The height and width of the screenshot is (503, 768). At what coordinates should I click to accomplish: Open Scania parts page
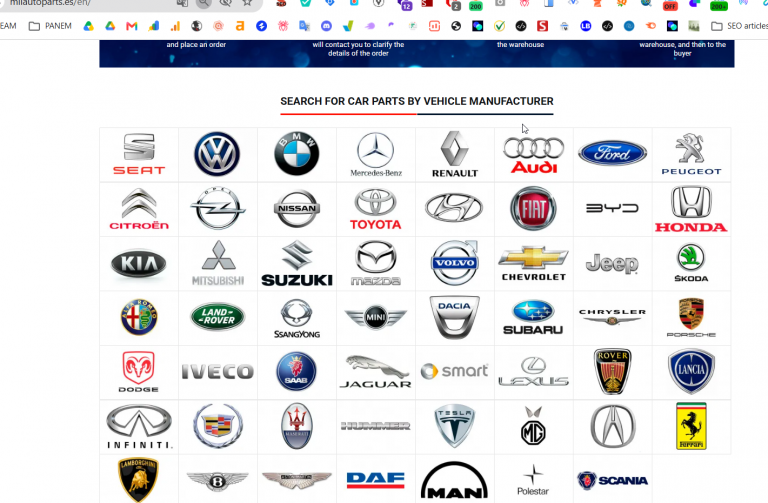click(612, 481)
